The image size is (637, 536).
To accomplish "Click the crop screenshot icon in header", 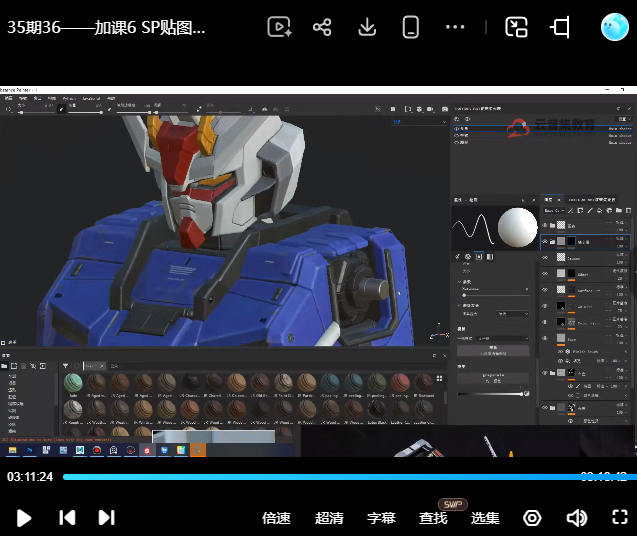I will pos(560,27).
